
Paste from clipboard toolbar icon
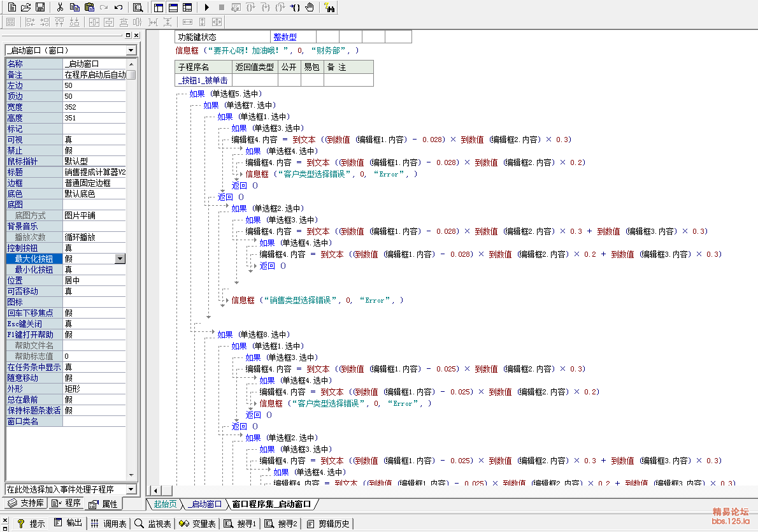[x=89, y=7]
